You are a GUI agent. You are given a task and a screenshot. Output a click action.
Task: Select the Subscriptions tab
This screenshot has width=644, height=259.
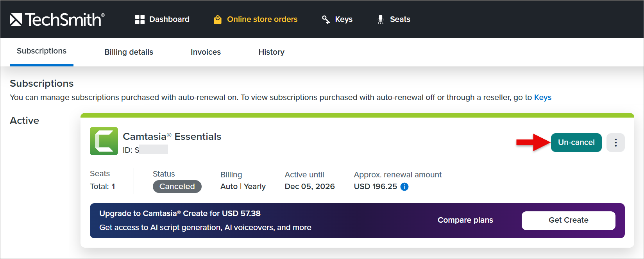[41, 51]
